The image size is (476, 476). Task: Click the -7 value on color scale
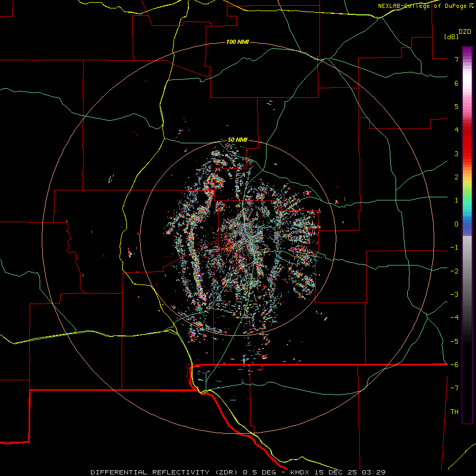pos(454,388)
